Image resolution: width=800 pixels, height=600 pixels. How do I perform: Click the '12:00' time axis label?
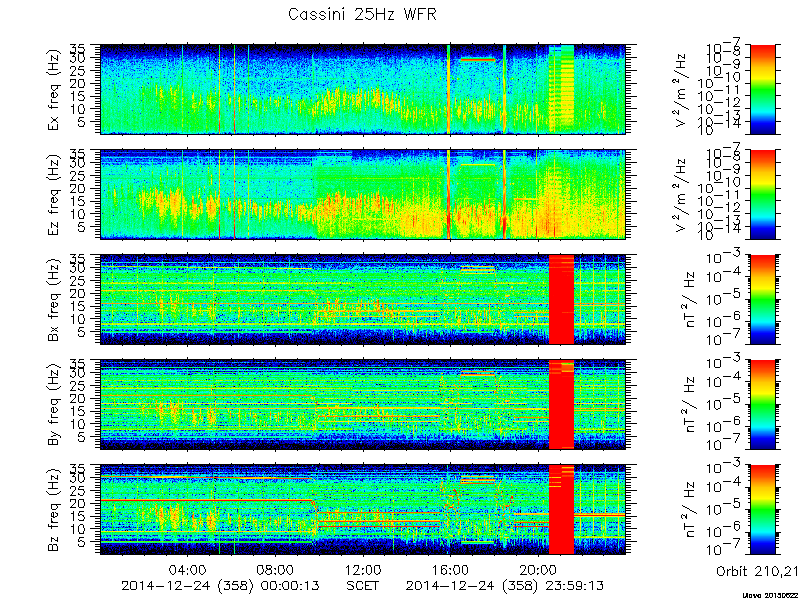[x=363, y=569]
